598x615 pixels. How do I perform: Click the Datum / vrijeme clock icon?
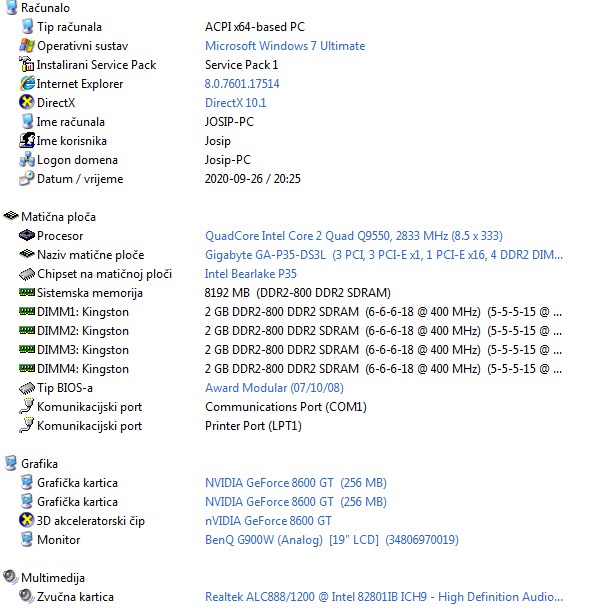click(27, 178)
